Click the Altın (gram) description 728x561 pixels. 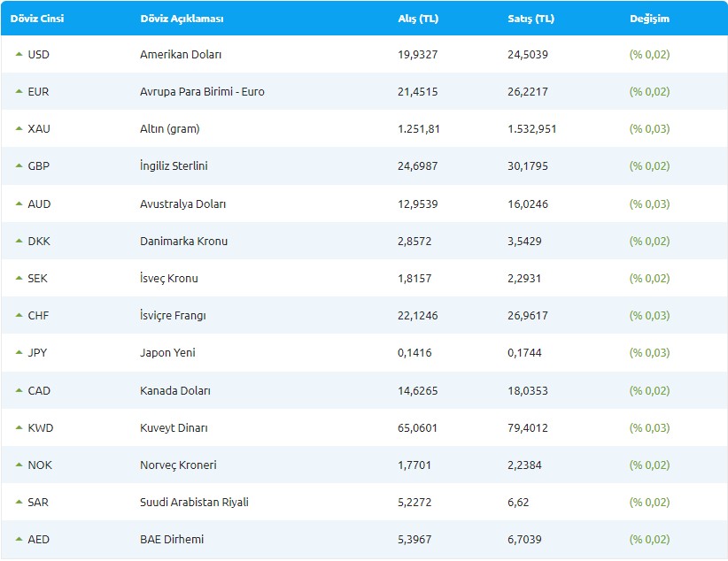point(170,128)
